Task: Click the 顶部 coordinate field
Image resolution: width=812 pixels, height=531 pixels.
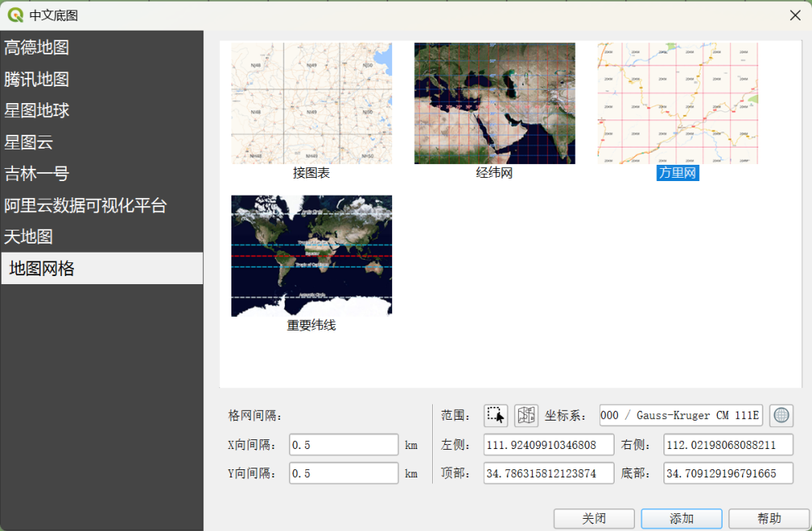Action: [549, 473]
